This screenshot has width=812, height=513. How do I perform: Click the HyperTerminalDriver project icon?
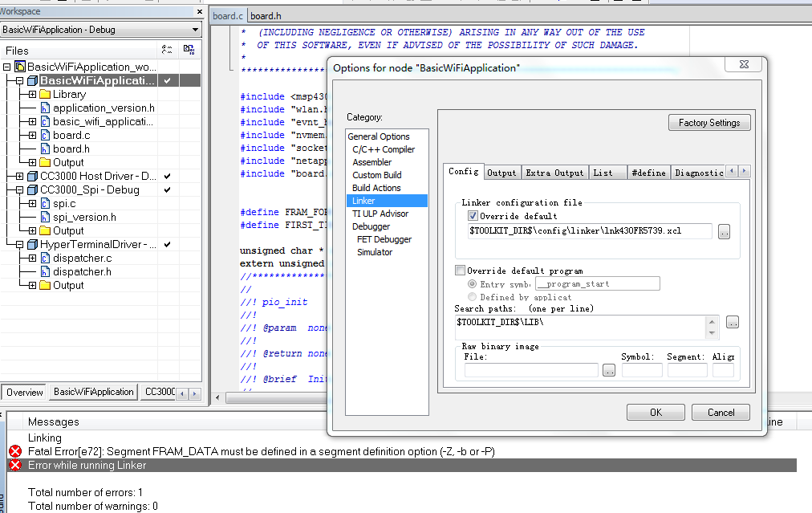(33, 244)
